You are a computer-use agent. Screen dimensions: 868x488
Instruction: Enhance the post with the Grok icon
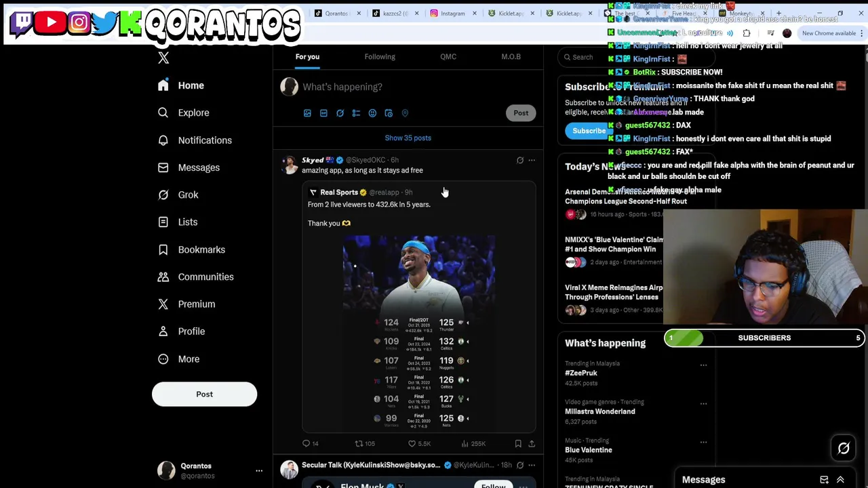[x=340, y=113]
